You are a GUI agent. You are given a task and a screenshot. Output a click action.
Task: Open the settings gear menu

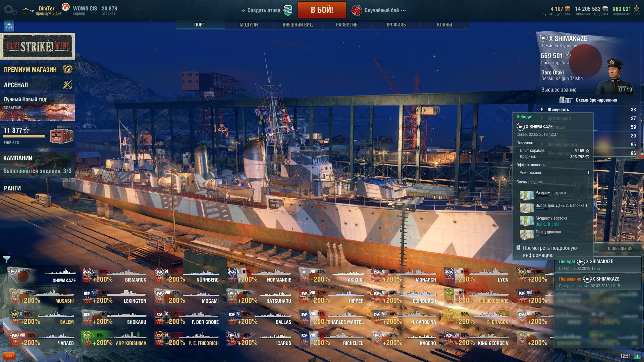pos(10,10)
